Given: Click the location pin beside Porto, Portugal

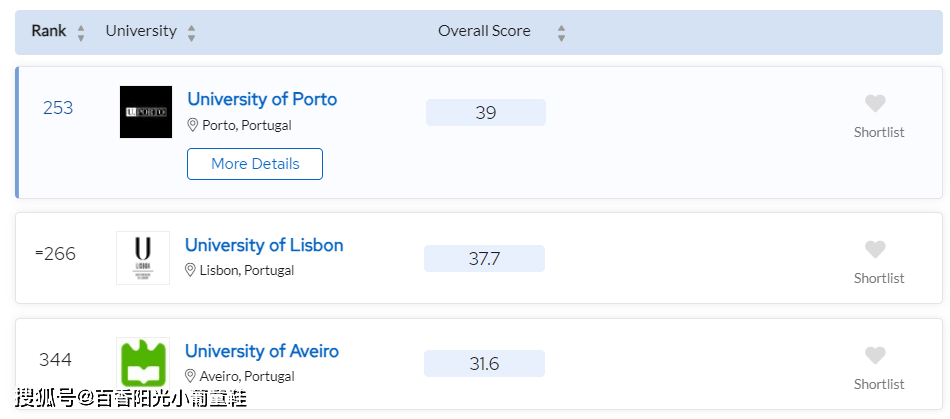Looking at the screenshot, I should pyautogui.click(x=193, y=125).
